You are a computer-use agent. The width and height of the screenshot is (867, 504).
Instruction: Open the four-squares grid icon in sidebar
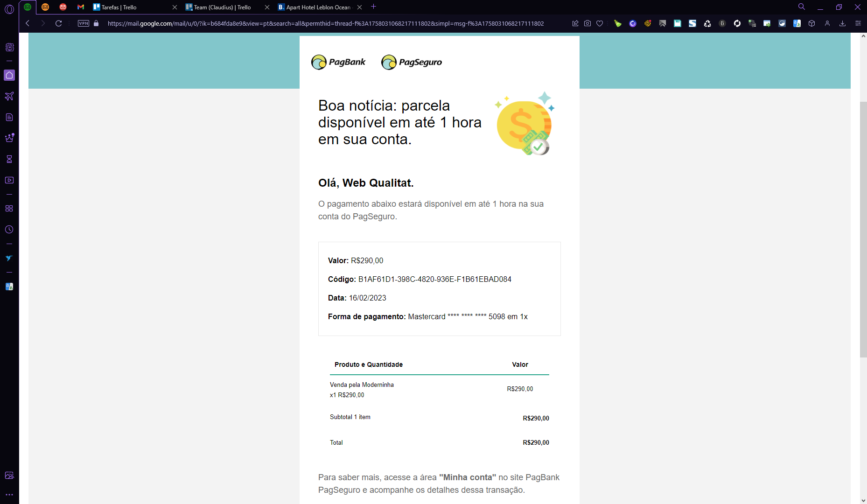tap(9, 209)
